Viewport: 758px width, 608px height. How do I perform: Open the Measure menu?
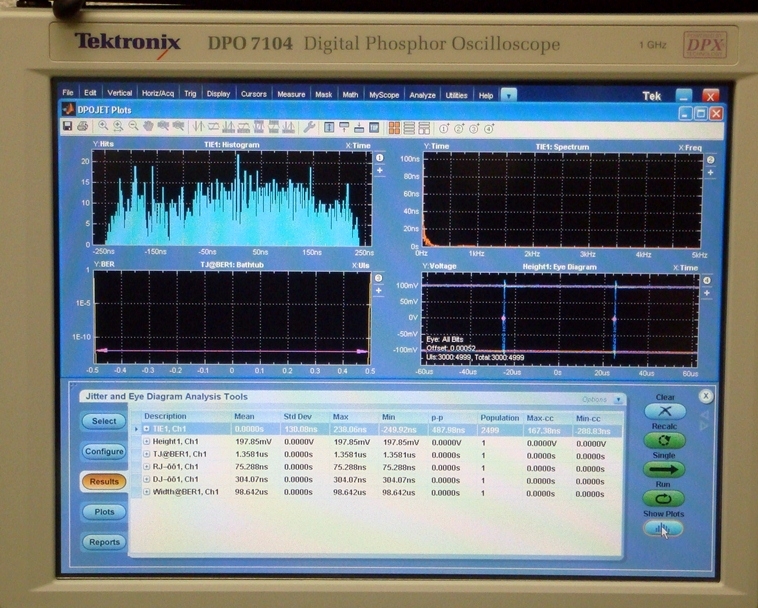pos(291,94)
